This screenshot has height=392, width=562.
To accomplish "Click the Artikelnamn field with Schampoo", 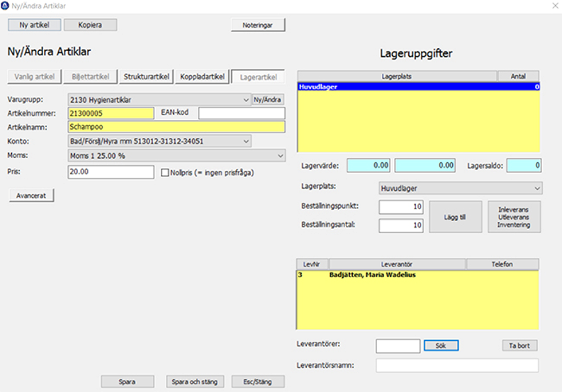I will (x=176, y=127).
